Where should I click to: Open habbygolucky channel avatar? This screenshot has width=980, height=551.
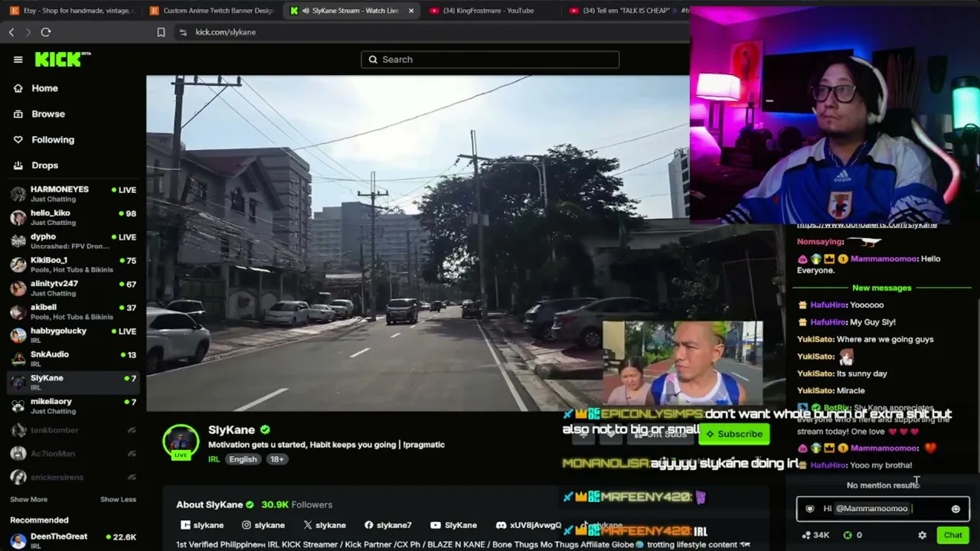click(18, 335)
